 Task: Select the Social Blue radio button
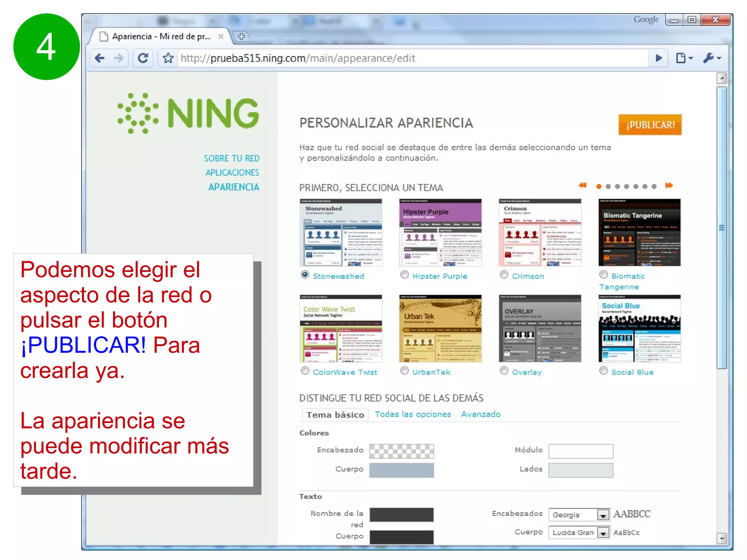tap(603, 371)
